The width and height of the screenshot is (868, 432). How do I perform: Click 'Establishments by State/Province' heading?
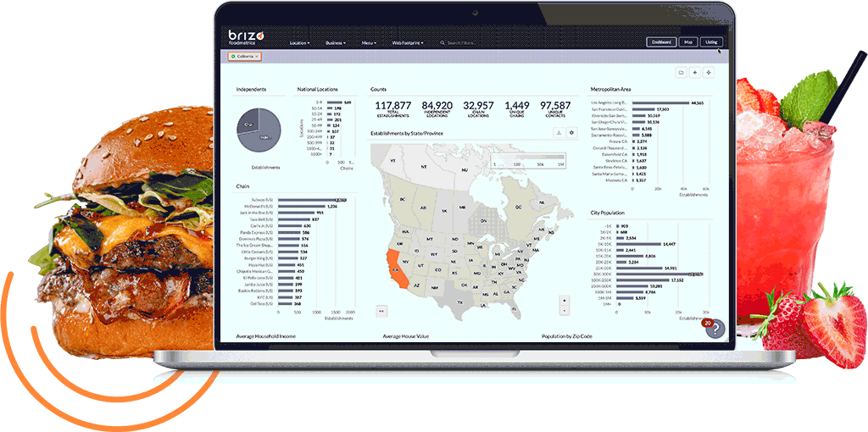407,133
